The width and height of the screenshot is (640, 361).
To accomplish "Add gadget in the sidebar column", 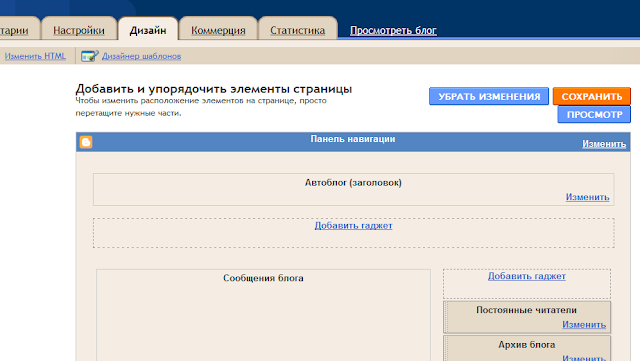I will pyautogui.click(x=527, y=276).
